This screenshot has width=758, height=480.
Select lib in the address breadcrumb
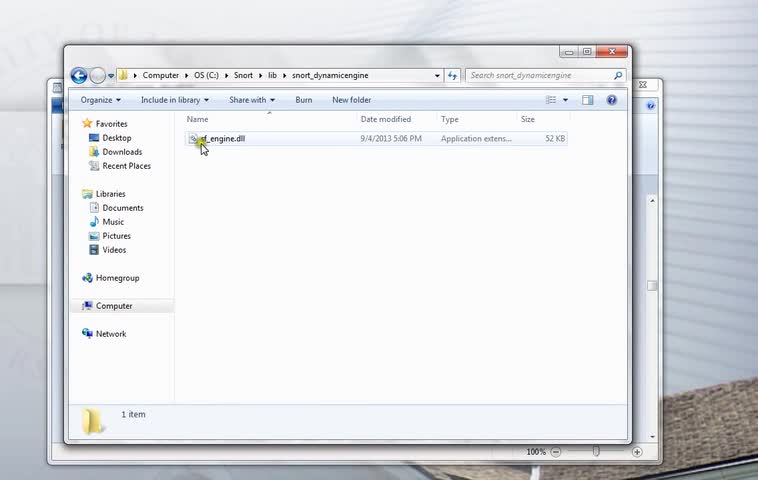[x=273, y=75]
